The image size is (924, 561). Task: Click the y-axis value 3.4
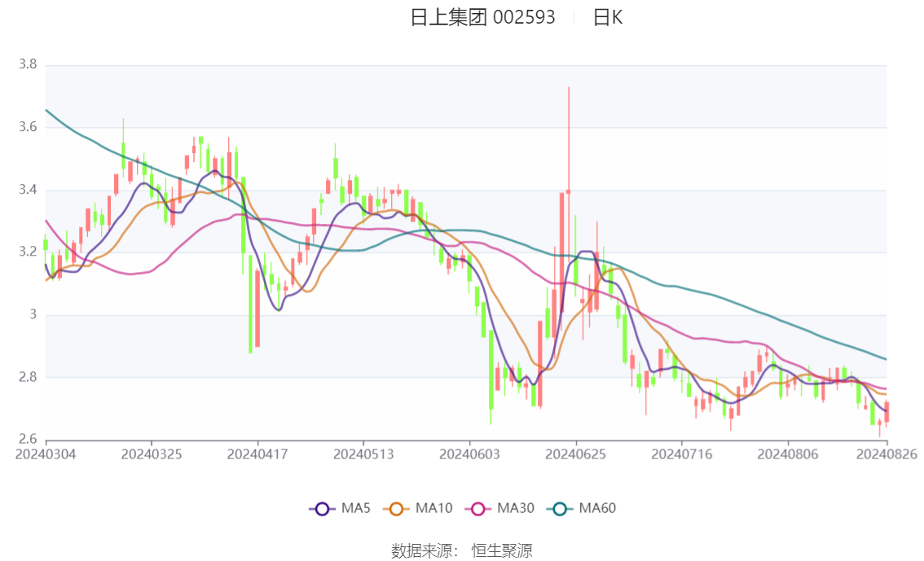[28, 190]
